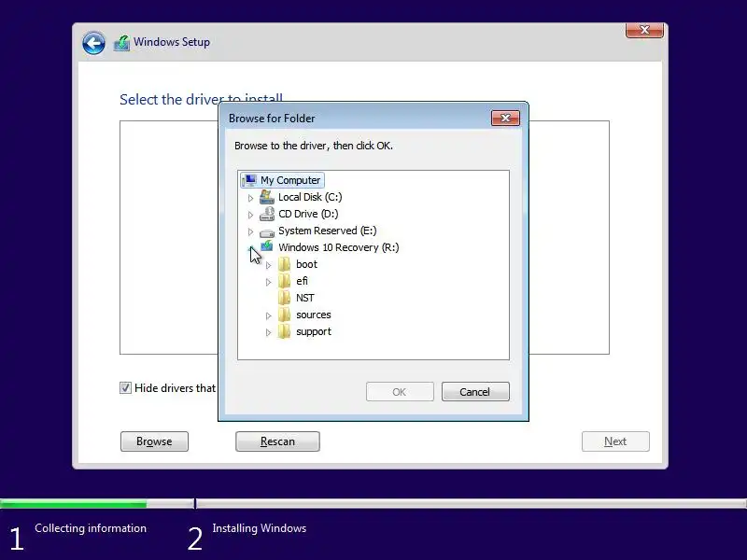Expand System Reserved (E:) node

coord(250,231)
